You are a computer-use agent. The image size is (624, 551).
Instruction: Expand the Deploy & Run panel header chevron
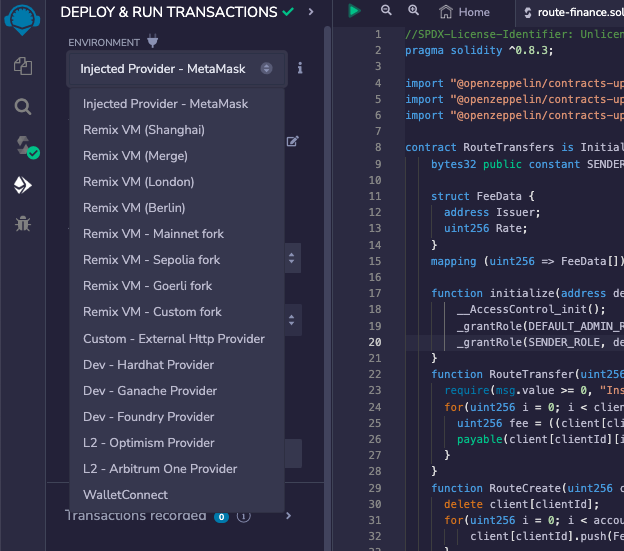click(x=311, y=12)
